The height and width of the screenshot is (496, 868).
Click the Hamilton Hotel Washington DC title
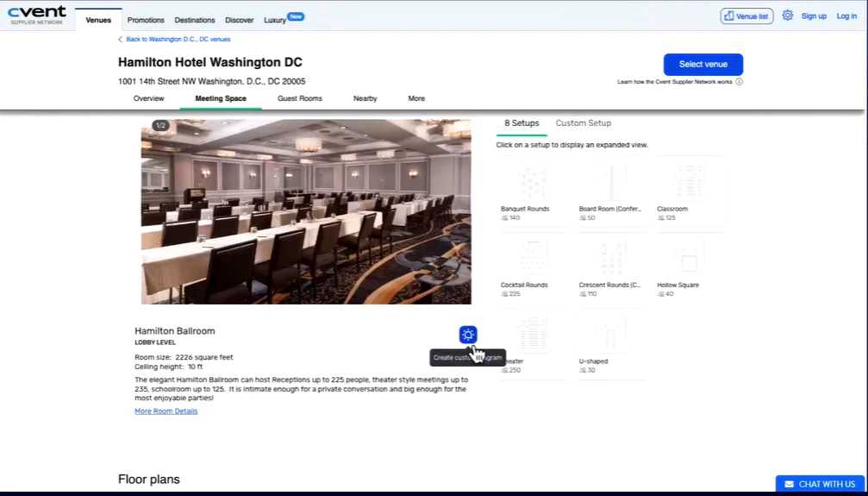tap(209, 62)
